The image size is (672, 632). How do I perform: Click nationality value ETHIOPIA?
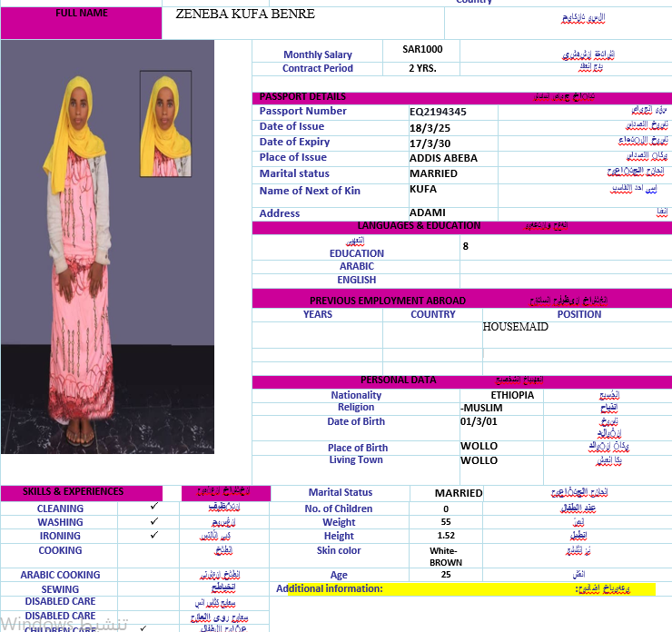coord(512,395)
